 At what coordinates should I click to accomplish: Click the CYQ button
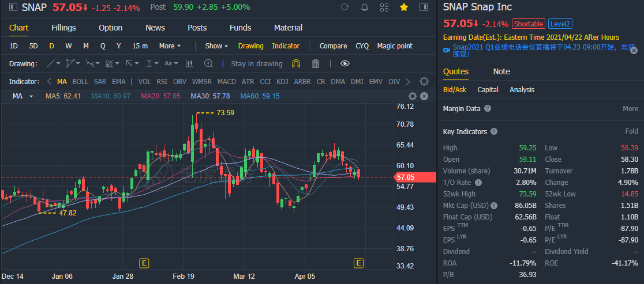362,46
